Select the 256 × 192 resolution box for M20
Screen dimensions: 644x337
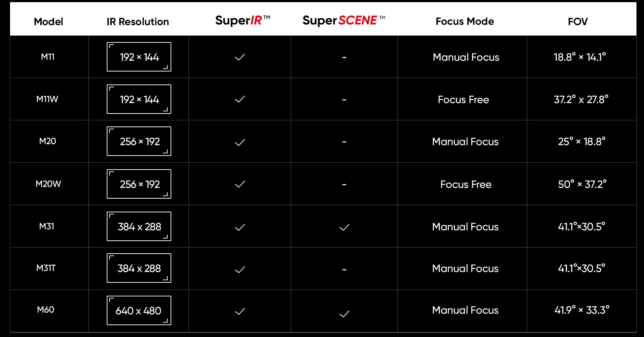point(139,141)
